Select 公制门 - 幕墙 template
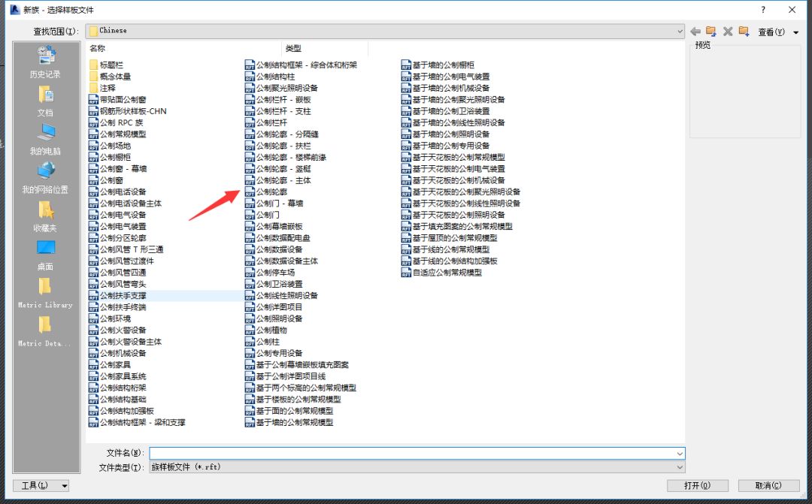Screen dimensions: 812x504 274,204
